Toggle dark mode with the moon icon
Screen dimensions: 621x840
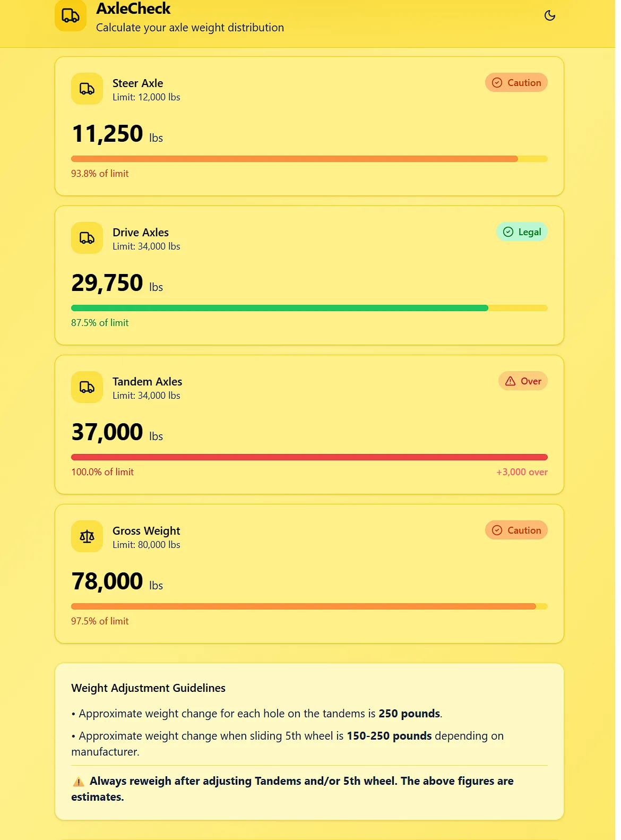(x=550, y=15)
